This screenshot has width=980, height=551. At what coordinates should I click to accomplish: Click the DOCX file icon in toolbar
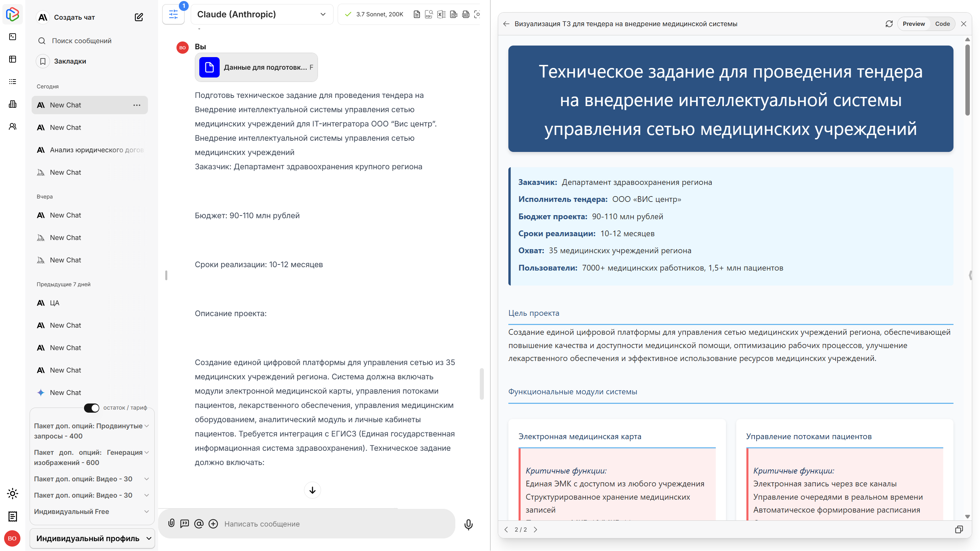[x=466, y=15]
